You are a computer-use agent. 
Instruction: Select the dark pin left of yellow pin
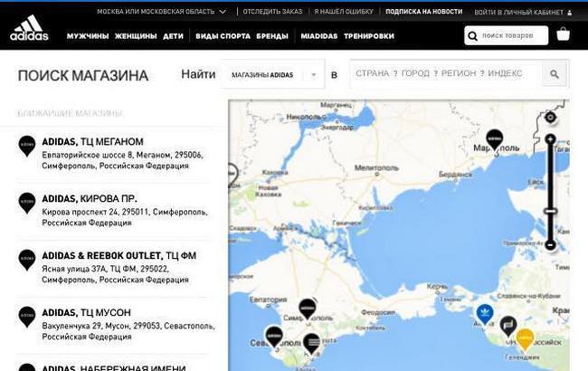pos(508,326)
